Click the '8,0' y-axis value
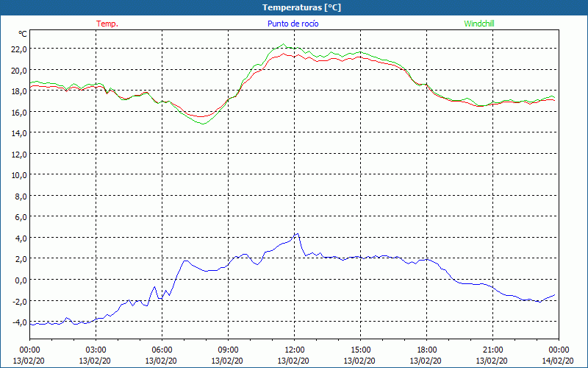This screenshot has height=368, width=588. click(21, 196)
